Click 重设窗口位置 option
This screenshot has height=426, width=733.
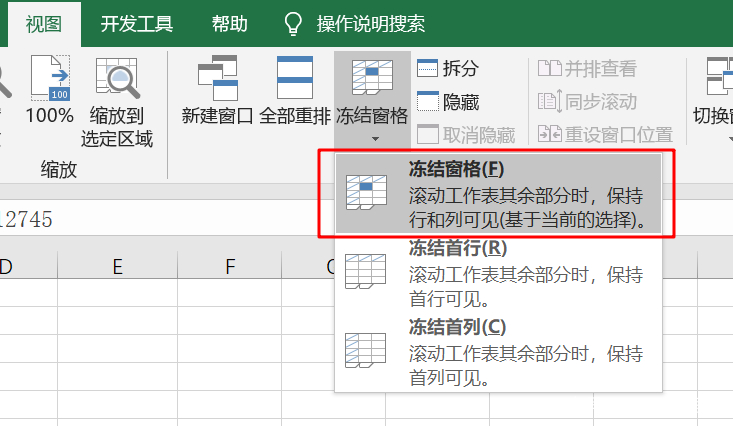click(605, 135)
